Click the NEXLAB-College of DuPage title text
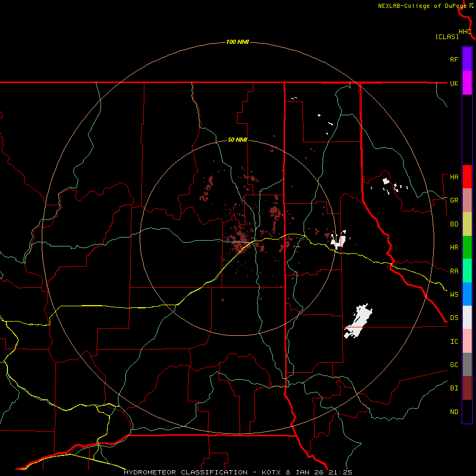Screen dimensions: 476x476 [x=422, y=6]
